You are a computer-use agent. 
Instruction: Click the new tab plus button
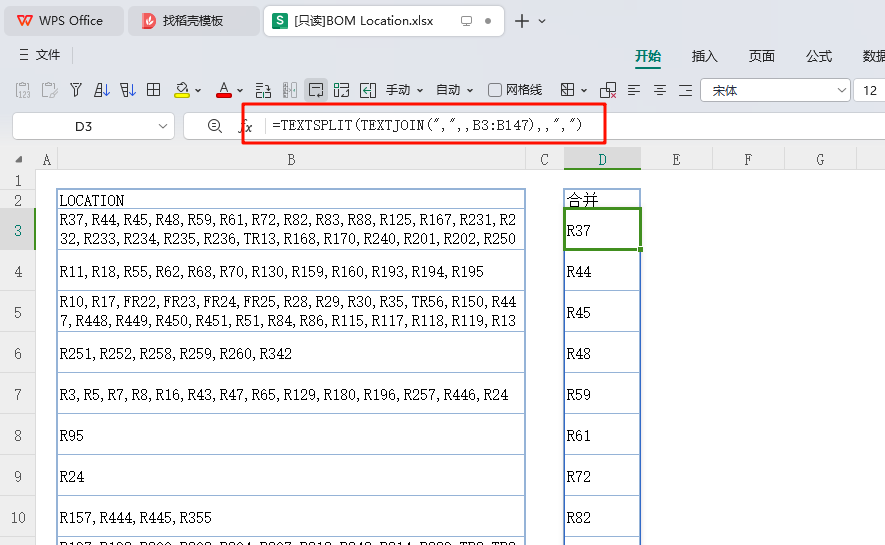[x=522, y=21]
